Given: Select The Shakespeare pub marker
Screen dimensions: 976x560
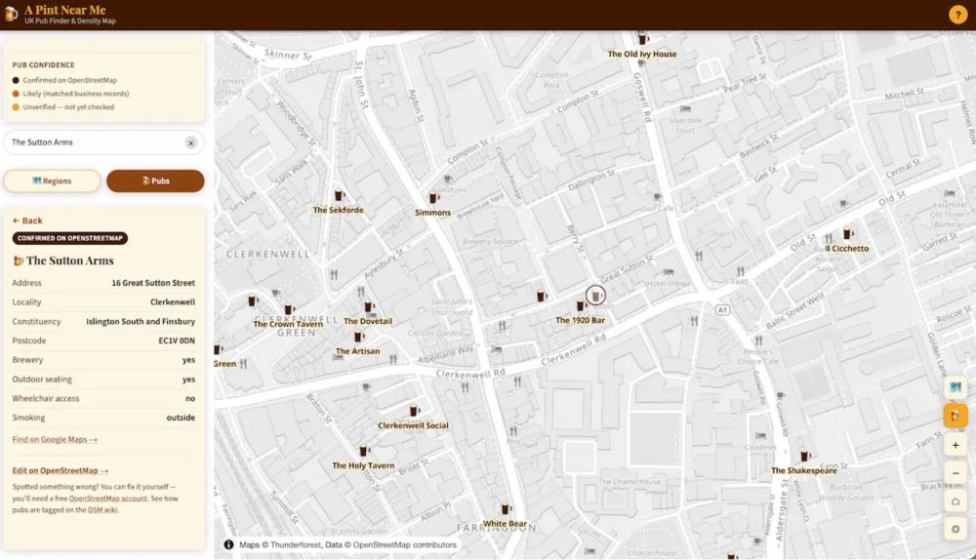Looking at the screenshot, I should pyautogui.click(x=804, y=456).
